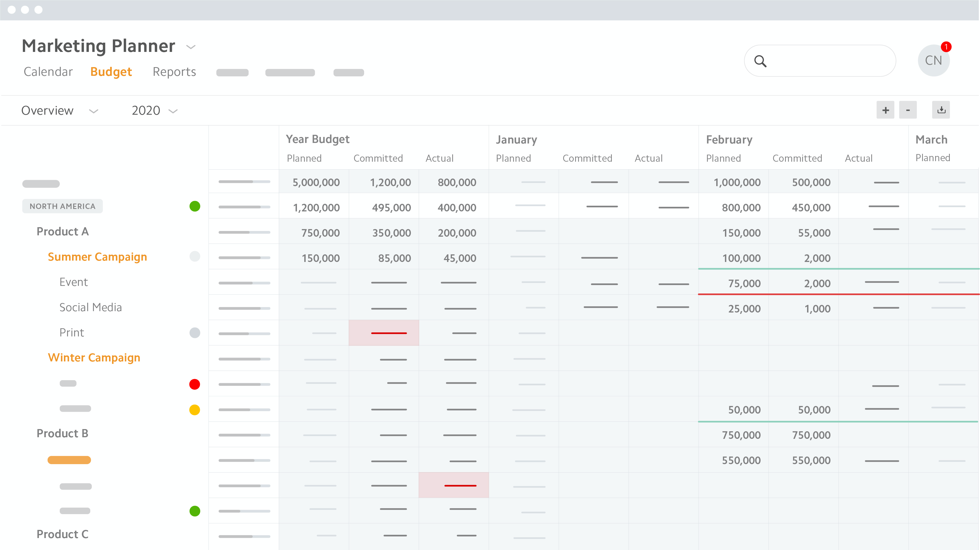
Task: Click green status dot beside North America
Action: tap(195, 207)
